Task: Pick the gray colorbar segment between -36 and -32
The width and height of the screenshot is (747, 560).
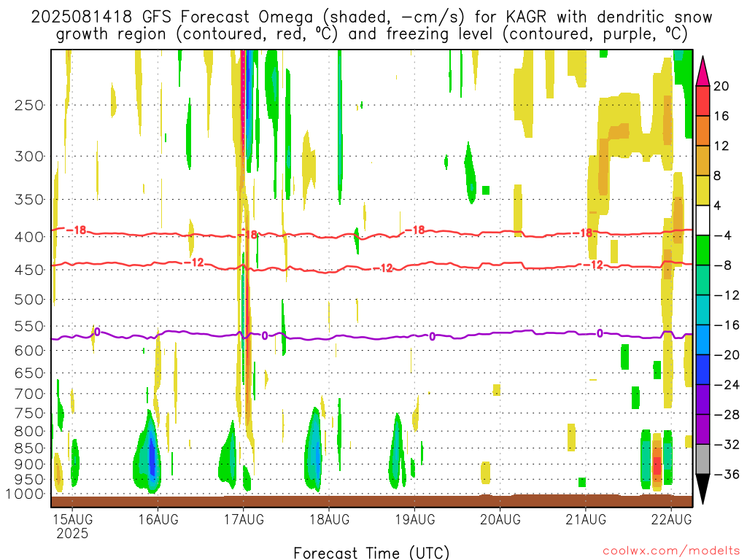Action: pos(703,459)
